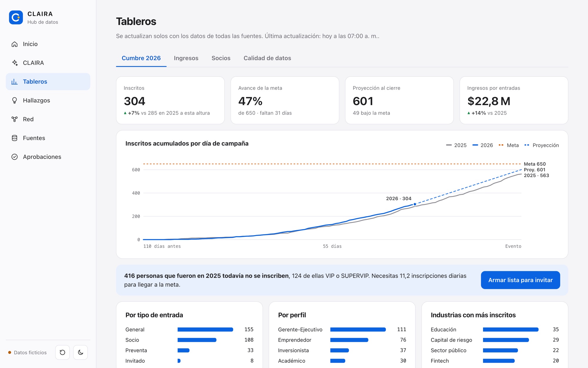This screenshot has width=588, height=368.
Task: Select the Cumbre 2026 tab
Action: (x=141, y=58)
